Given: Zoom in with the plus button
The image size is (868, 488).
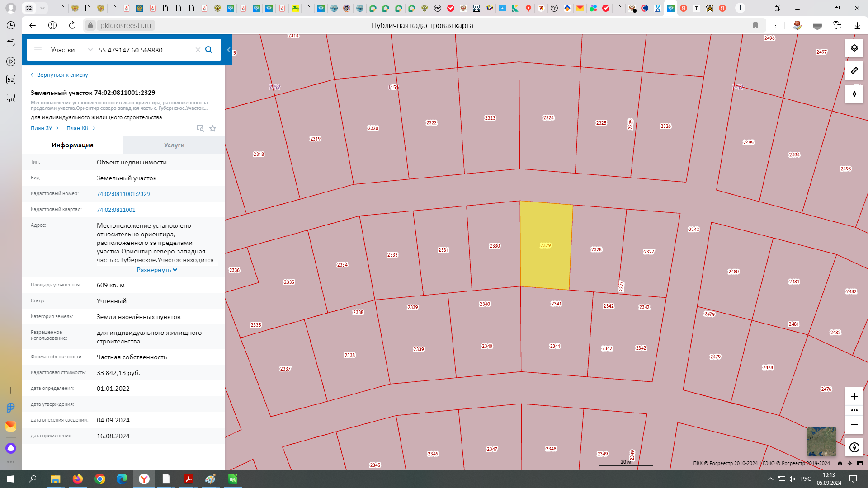Looking at the screenshot, I should [854, 397].
